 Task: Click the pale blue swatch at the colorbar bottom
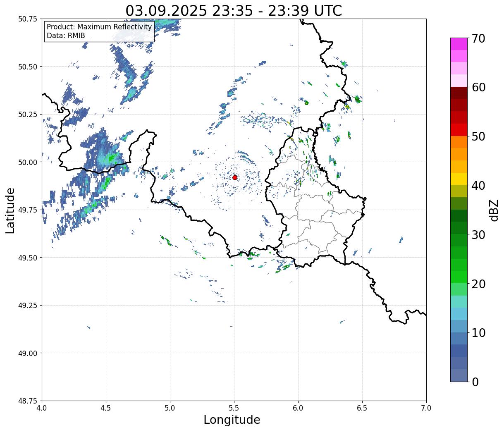pyautogui.click(x=459, y=375)
